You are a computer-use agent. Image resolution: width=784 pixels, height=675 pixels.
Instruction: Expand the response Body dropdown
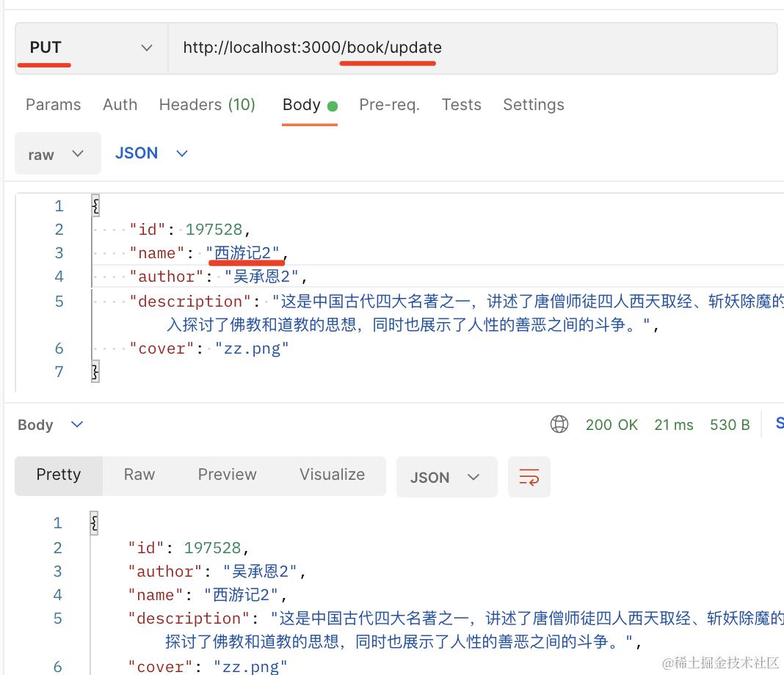click(x=51, y=425)
